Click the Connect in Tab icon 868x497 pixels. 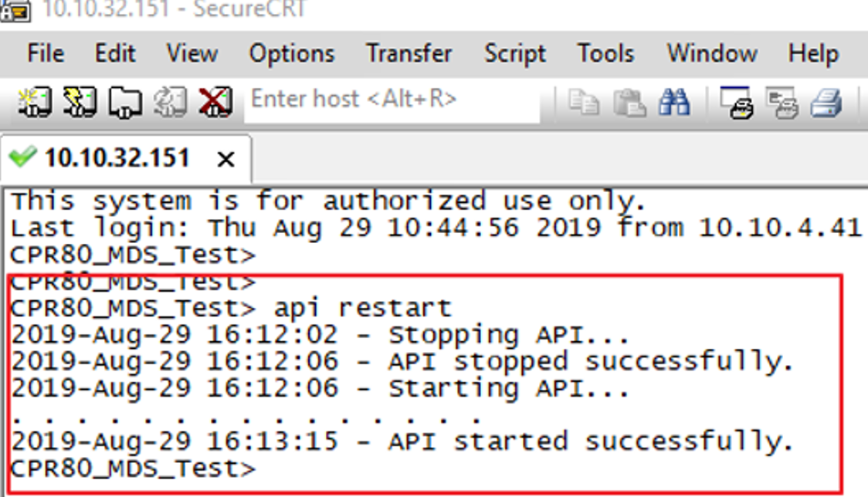[124, 102]
